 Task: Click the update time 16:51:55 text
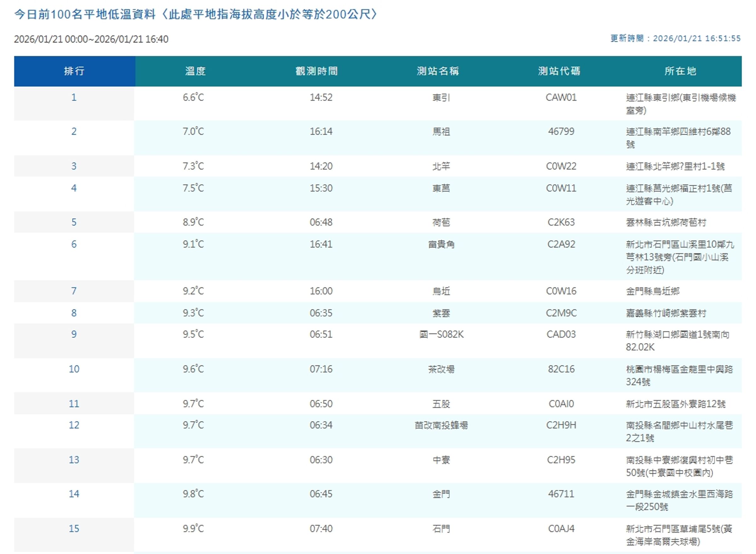pos(723,38)
